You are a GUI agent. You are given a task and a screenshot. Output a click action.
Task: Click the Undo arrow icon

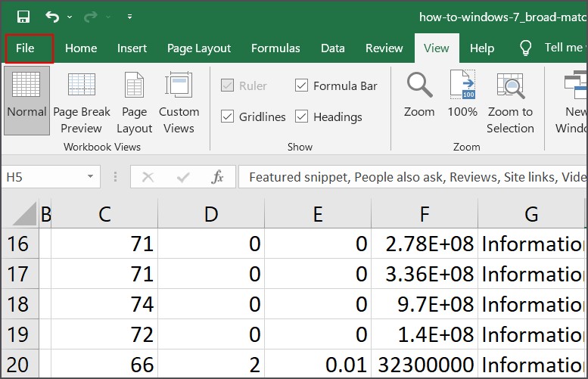[51, 16]
